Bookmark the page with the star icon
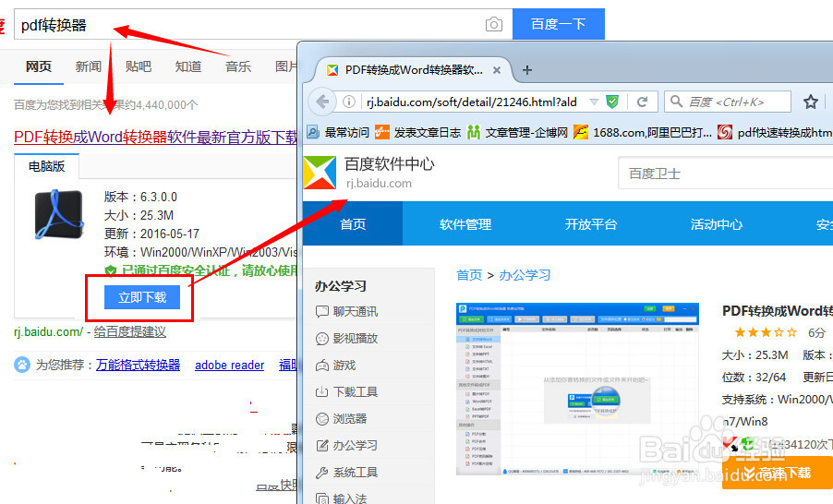The image size is (833, 504). point(810,102)
